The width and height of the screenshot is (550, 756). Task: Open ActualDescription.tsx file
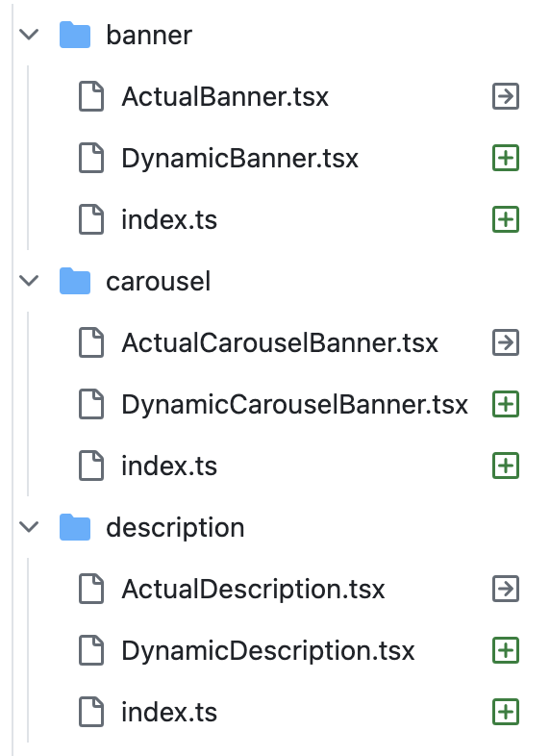click(x=253, y=590)
